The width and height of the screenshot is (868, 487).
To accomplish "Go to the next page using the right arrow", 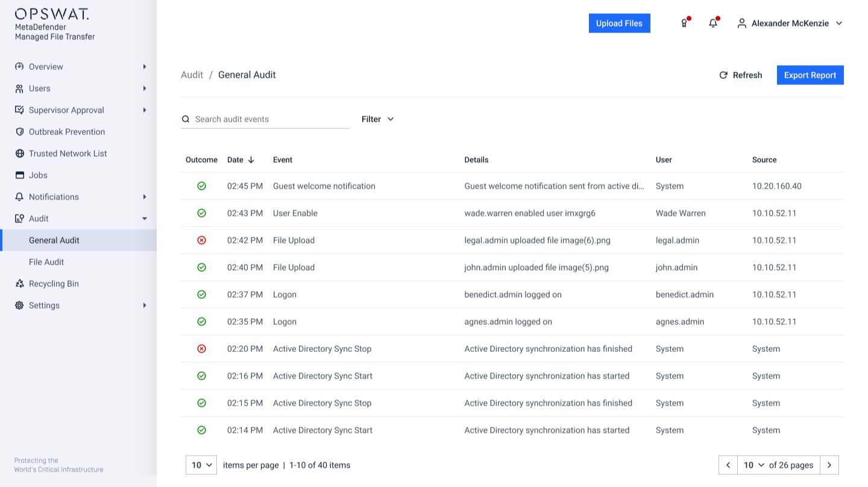I will pos(829,465).
